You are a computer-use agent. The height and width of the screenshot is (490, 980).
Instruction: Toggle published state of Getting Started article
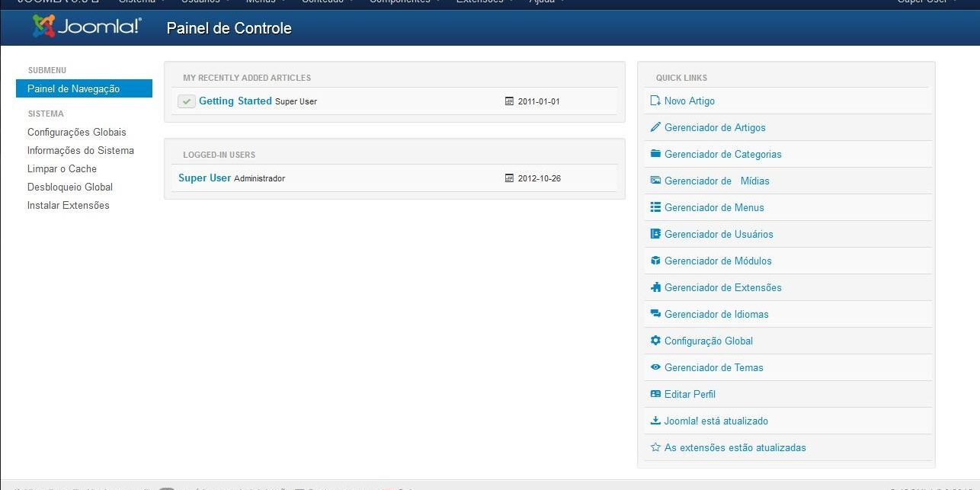186,101
